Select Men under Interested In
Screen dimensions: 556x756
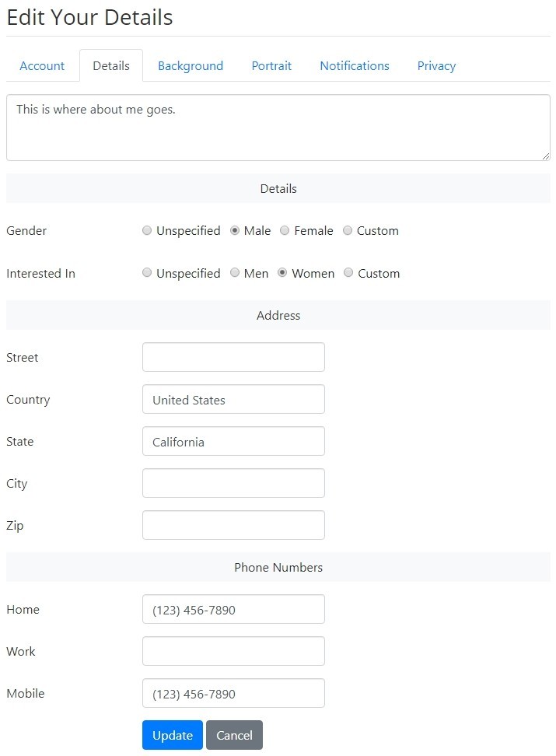(235, 273)
